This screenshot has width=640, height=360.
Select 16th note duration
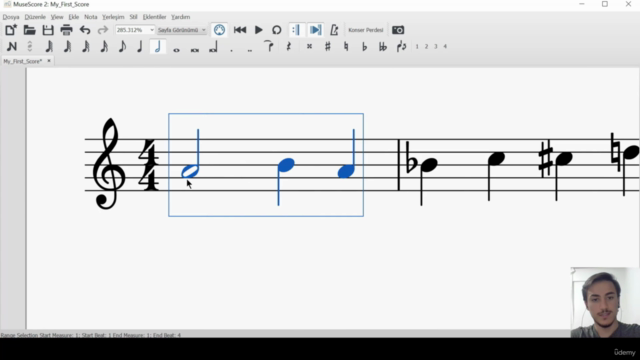pos(86,47)
